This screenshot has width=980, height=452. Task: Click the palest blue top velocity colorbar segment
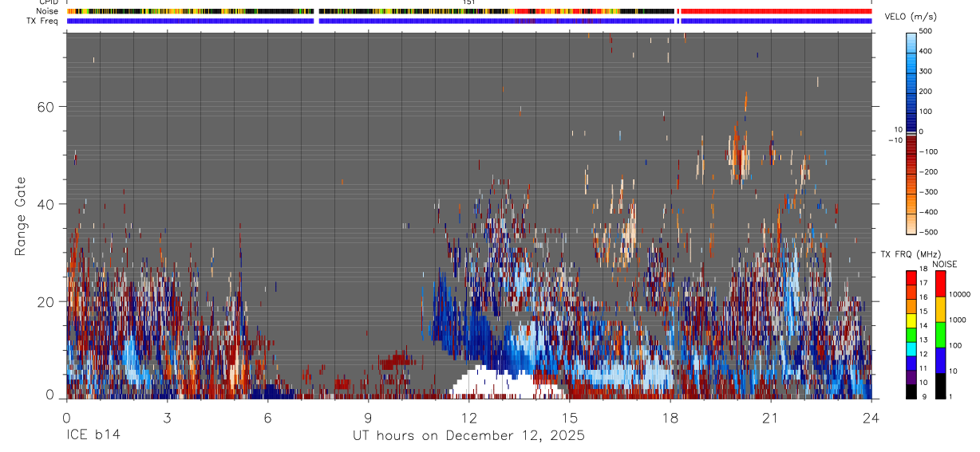(x=911, y=41)
